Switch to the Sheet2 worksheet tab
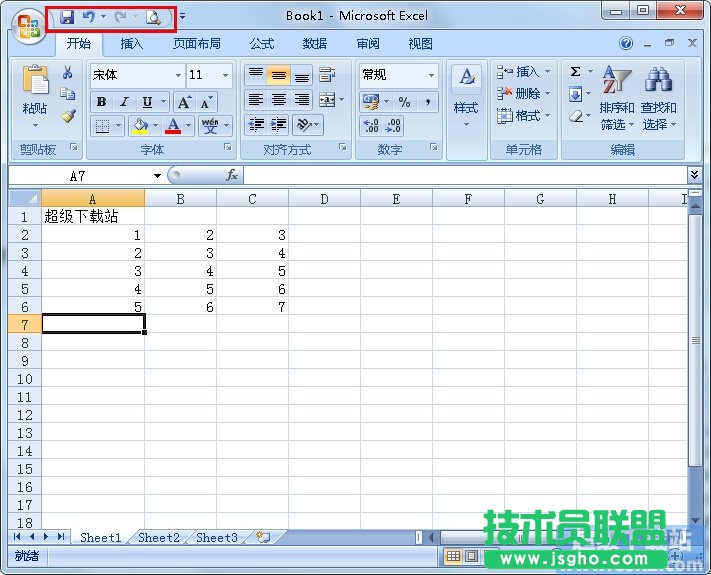This screenshot has width=711, height=575. coord(158,538)
